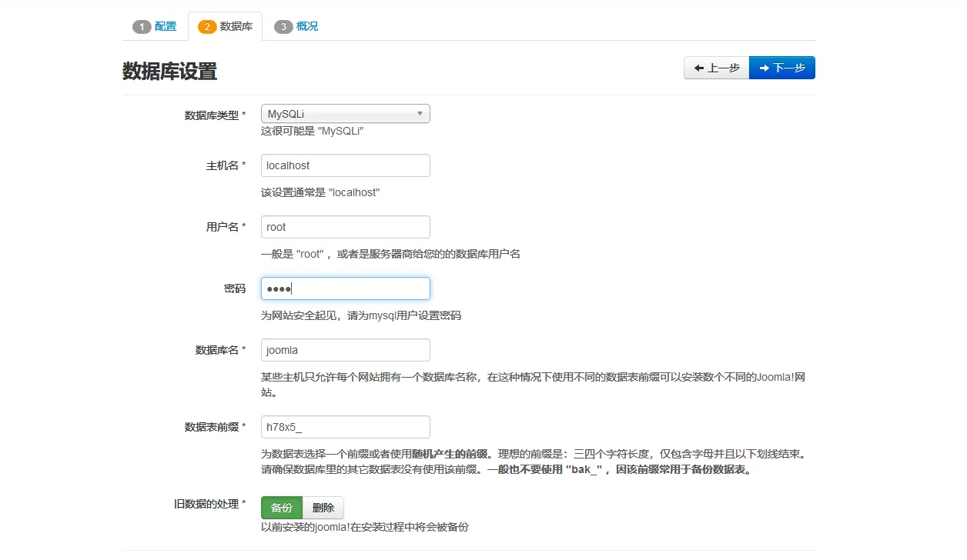This screenshot has width=967, height=560.
Task: Expand the MySQLi database type dropdown
Action: tap(345, 114)
